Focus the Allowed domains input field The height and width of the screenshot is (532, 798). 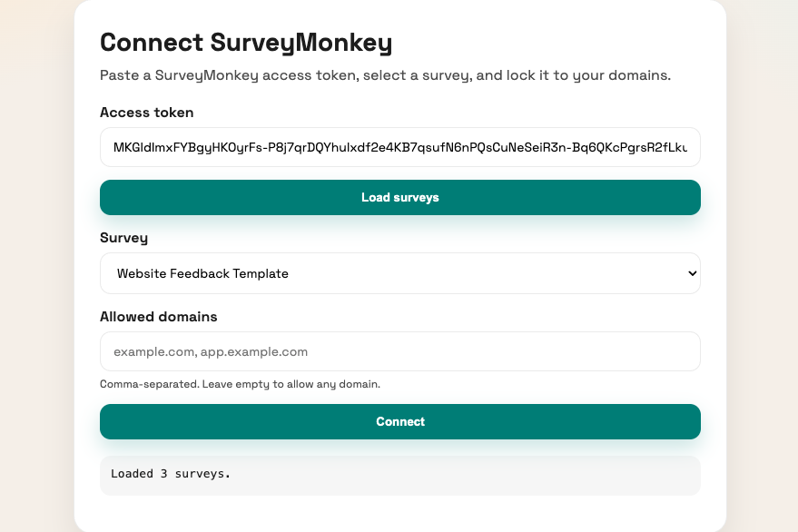coord(399,351)
